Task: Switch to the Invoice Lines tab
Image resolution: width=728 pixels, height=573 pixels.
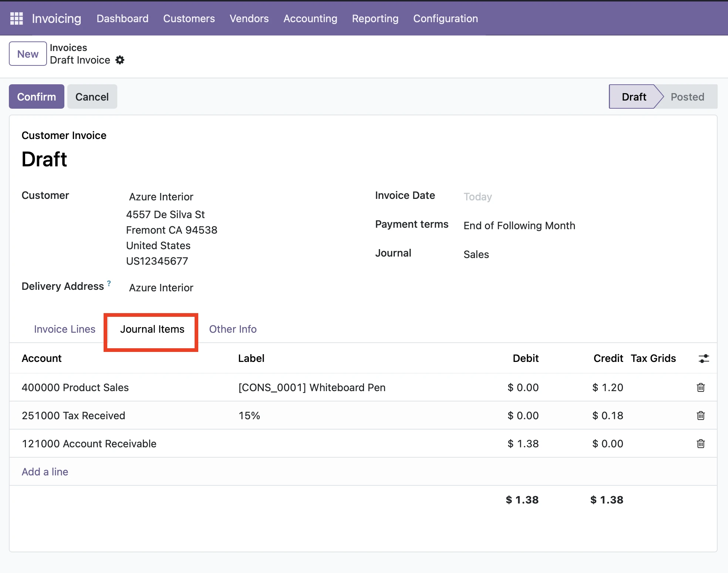Action: point(64,329)
